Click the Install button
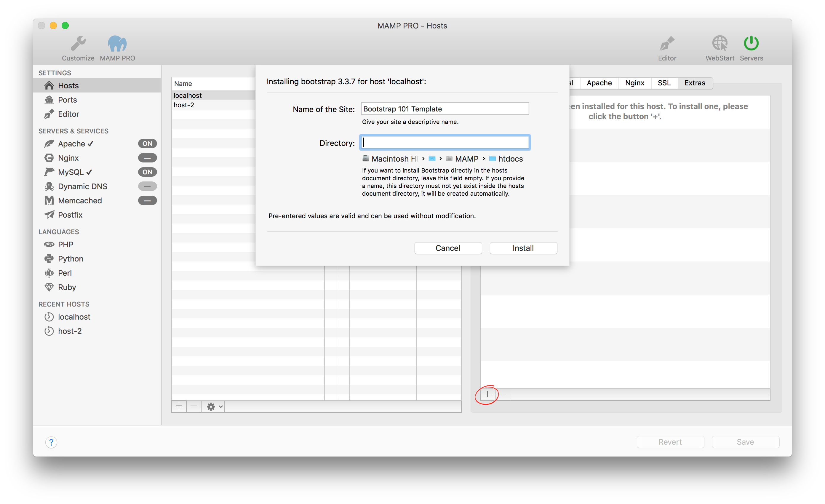This screenshot has width=825, height=504. [523, 248]
